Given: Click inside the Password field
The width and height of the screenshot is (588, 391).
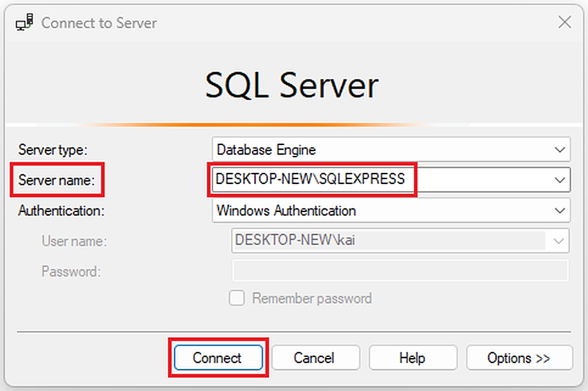Looking at the screenshot, I should [400, 270].
